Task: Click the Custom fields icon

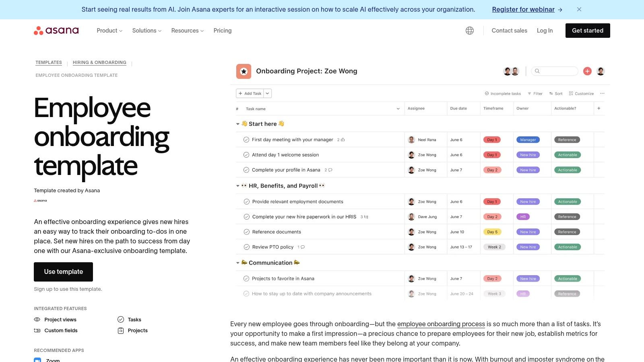Action: click(37, 331)
